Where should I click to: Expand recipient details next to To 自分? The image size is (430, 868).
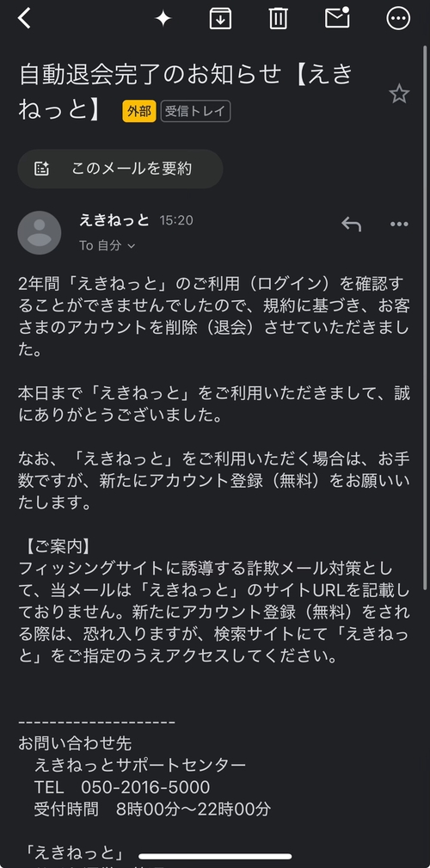click(x=132, y=246)
